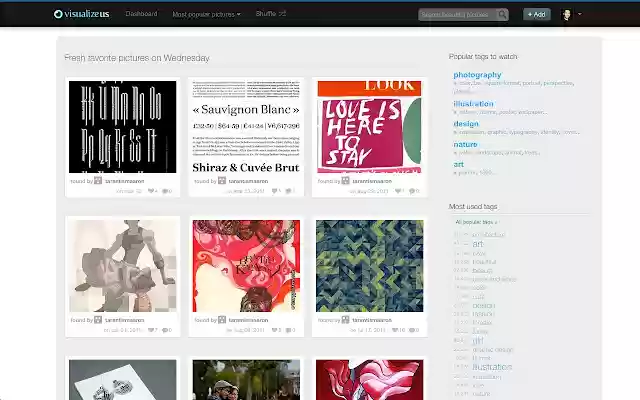The image size is (640, 400).
Task: Click art in the Most used tags list
Action: (x=478, y=244)
